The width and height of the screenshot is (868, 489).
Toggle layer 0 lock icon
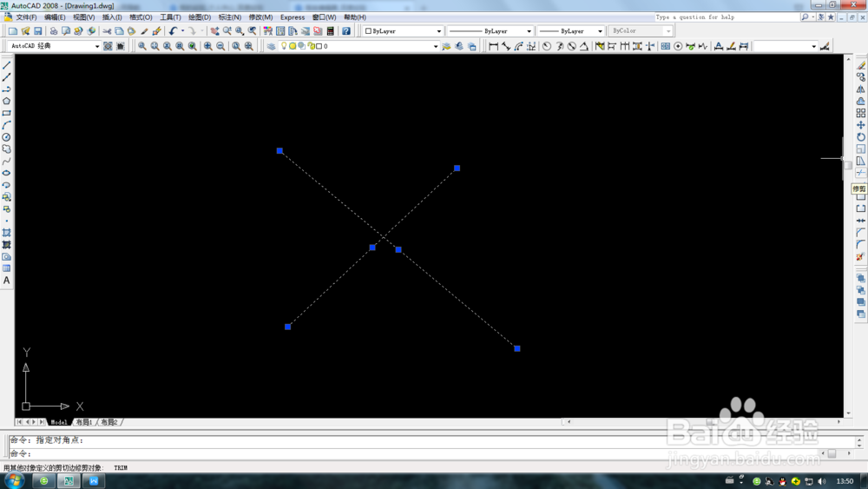pos(311,46)
